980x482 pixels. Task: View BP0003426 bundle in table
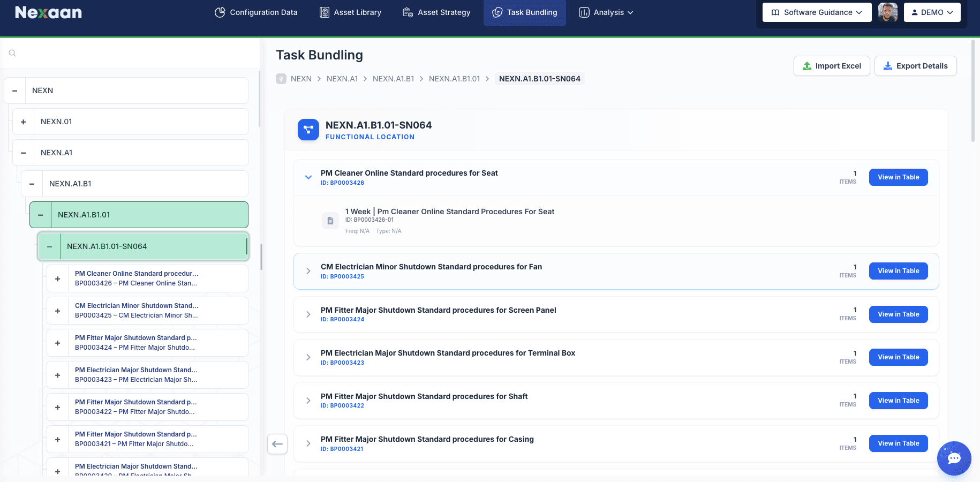tap(899, 177)
